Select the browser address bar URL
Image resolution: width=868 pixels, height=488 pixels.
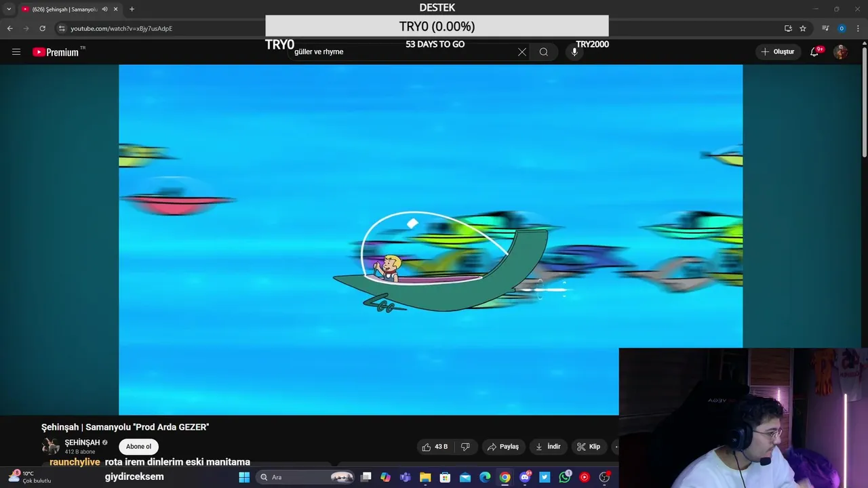tap(121, 28)
